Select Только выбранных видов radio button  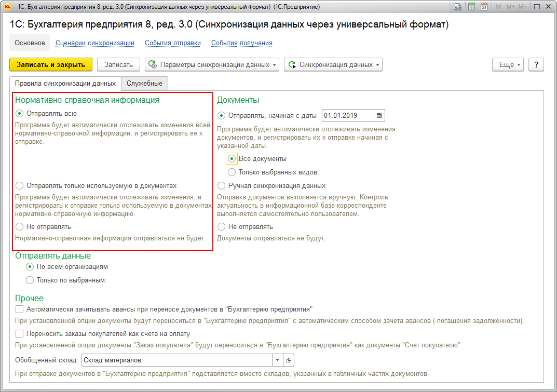tap(232, 172)
